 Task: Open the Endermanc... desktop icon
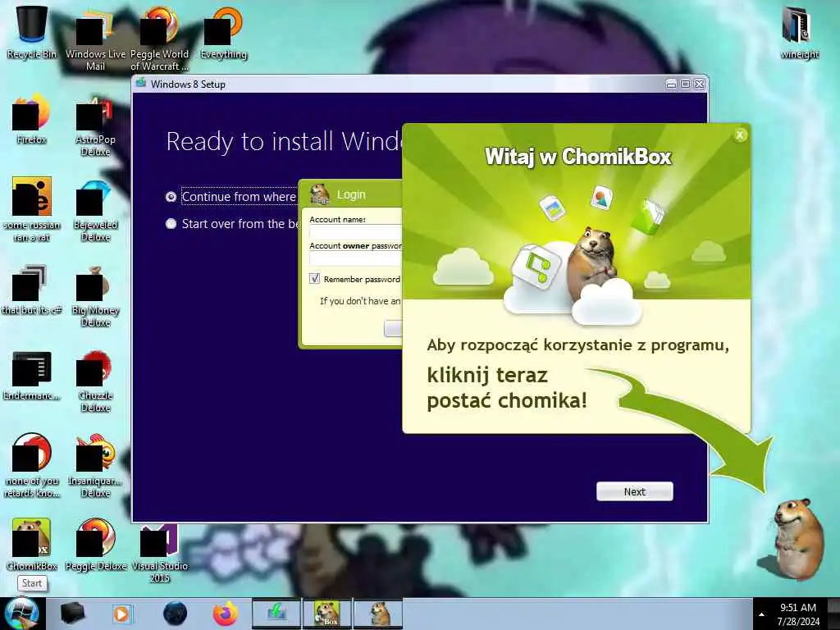pyautogui.click(x=32, y=375)
